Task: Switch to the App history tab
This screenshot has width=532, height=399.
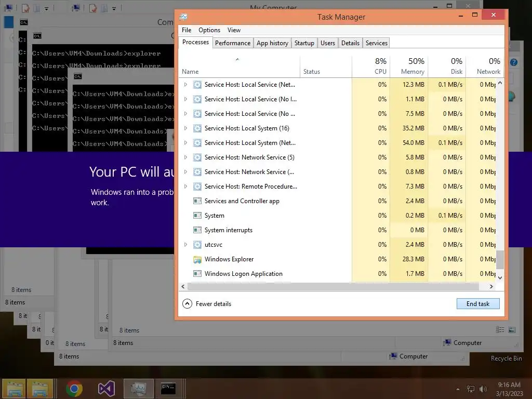Action: tap(272, 43)
